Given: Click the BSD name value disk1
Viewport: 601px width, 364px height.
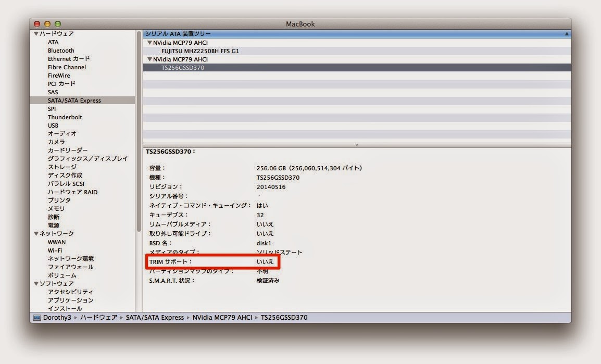Looking at the screenshot, I should (264, 243).
